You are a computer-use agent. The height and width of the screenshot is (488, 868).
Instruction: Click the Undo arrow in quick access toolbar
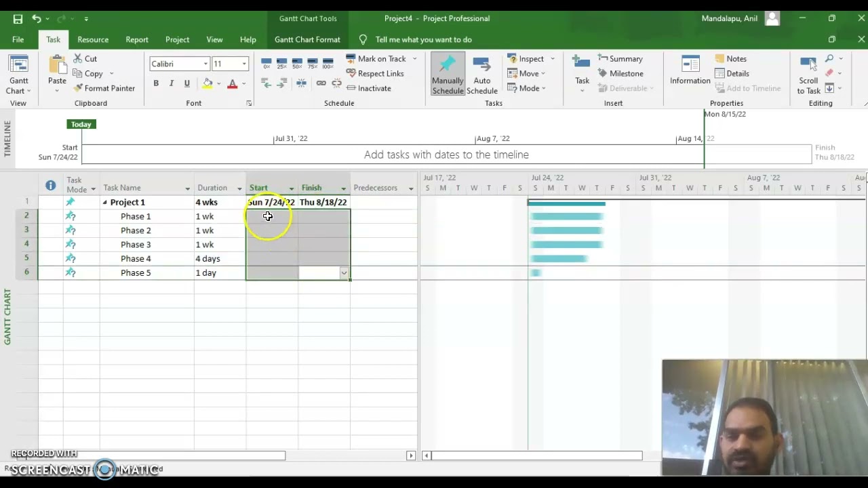(x=37, y=19)
